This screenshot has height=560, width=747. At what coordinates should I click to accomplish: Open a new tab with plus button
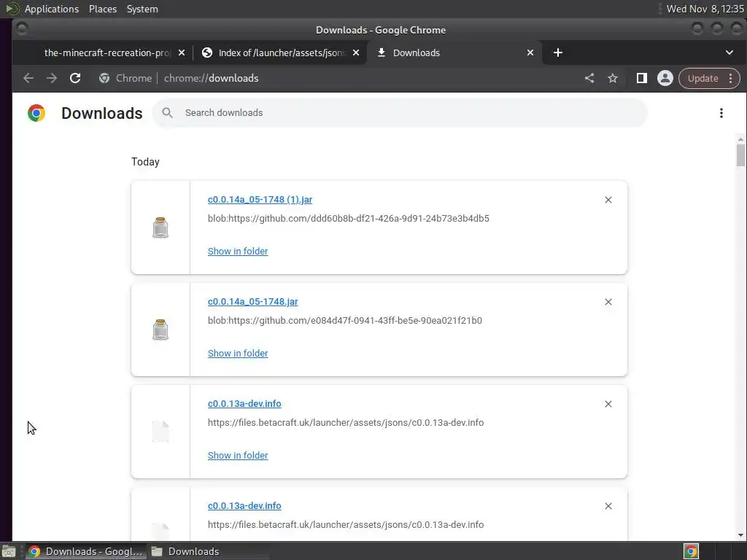[x=558, y=52]
